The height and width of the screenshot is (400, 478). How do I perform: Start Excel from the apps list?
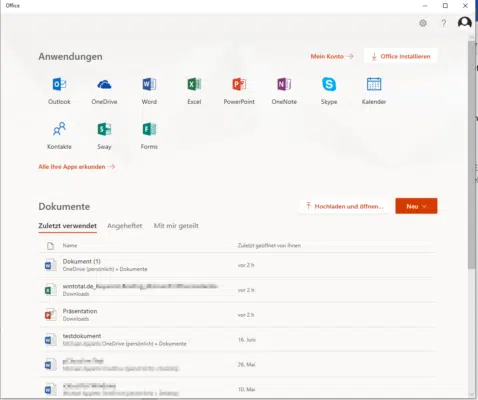click(x=194, y=84)
